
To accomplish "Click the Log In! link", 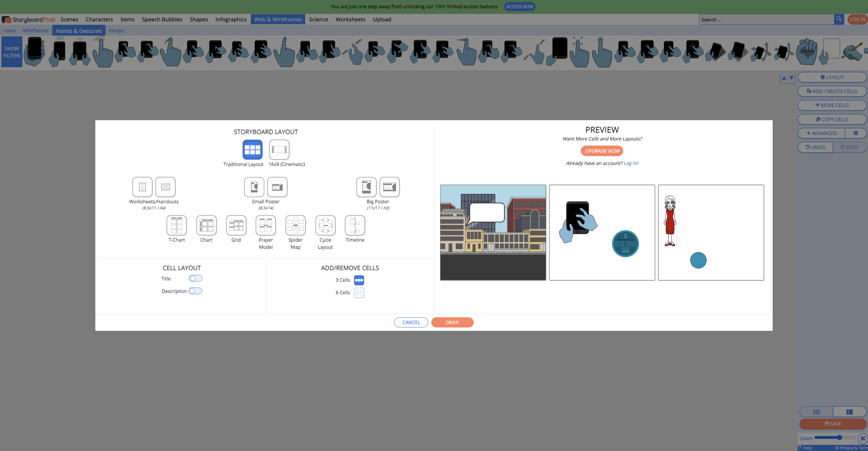I will [631, 163].
